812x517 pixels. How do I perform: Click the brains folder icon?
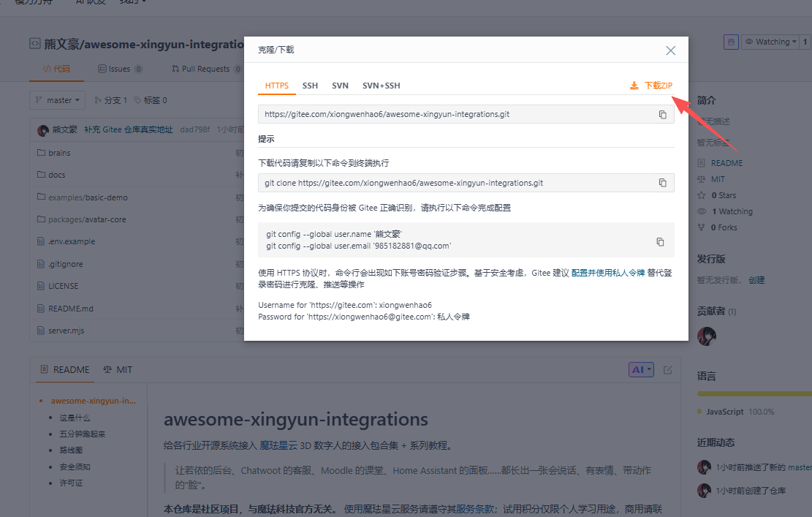click(41, 153)
